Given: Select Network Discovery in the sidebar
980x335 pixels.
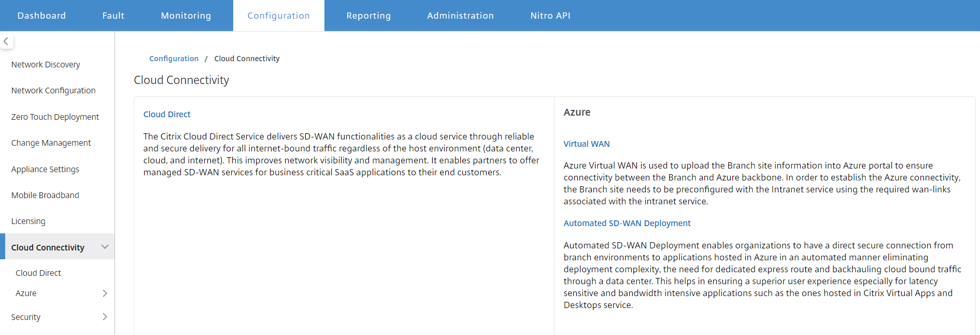Looking at the screenshot, I should pos(46,64).
